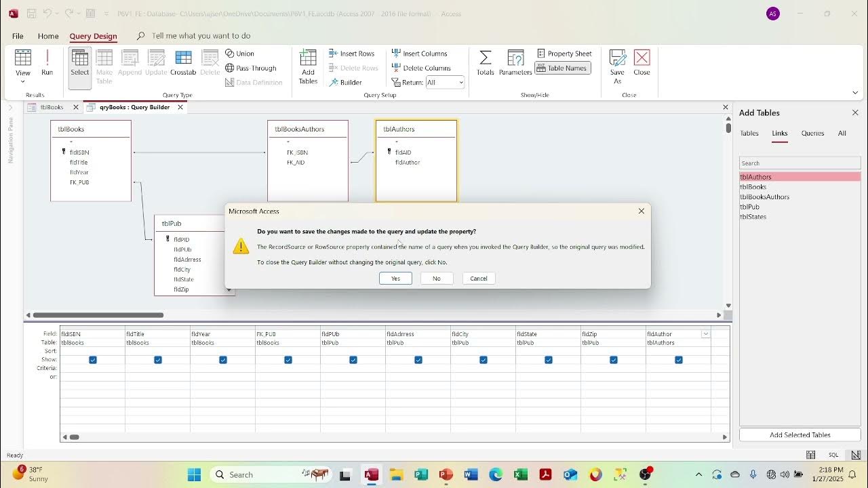This screenshot has height=488, width=868.
Task: Select the Union query option
Action: (x=240, y=54)
